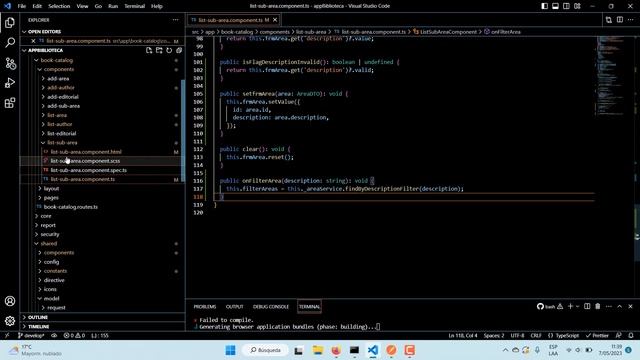Open list-sub-area.component.html file

click(86, 152)
